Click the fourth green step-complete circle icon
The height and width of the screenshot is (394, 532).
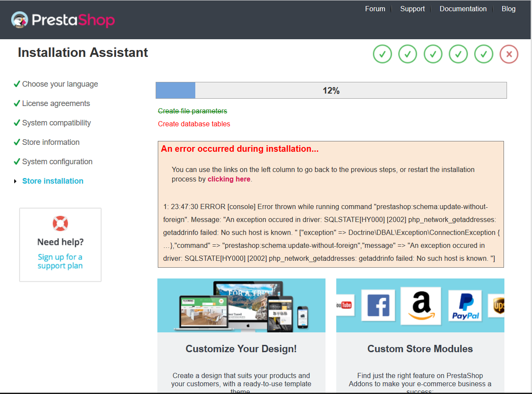click(458, 54)
